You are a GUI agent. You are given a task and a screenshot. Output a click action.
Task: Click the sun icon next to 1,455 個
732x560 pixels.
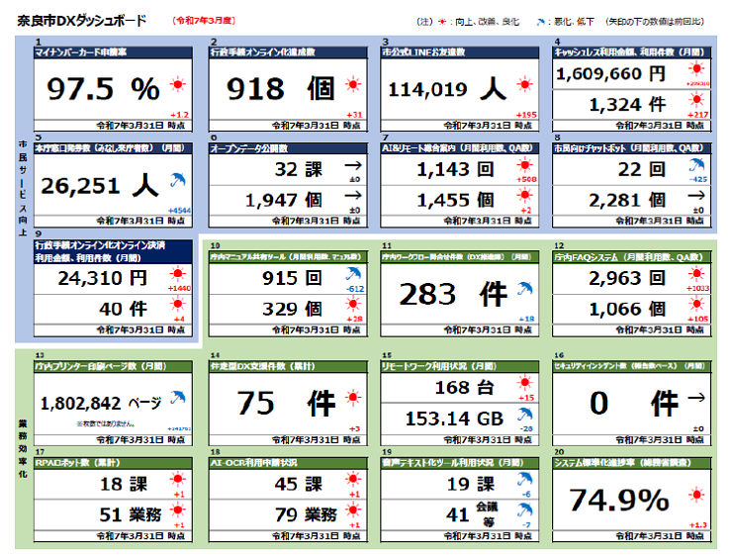524,196
